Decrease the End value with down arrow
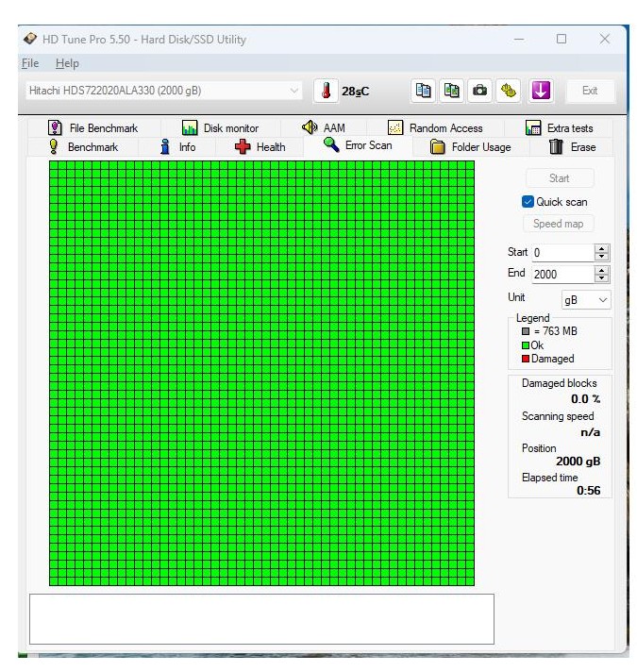The height and width of the screenshot is (672, 637). [x=602, y=278]
